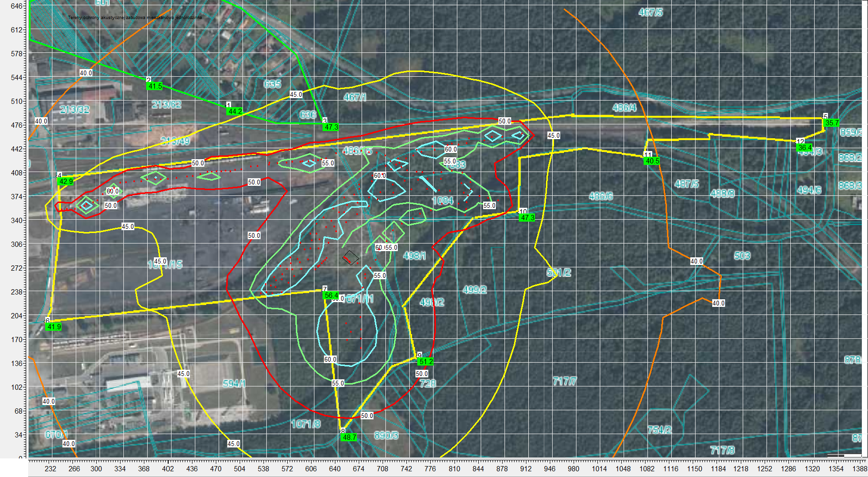The image size is (868, 477).
Task: Click the 36.4 green receptor label
Action: point(805,148)
